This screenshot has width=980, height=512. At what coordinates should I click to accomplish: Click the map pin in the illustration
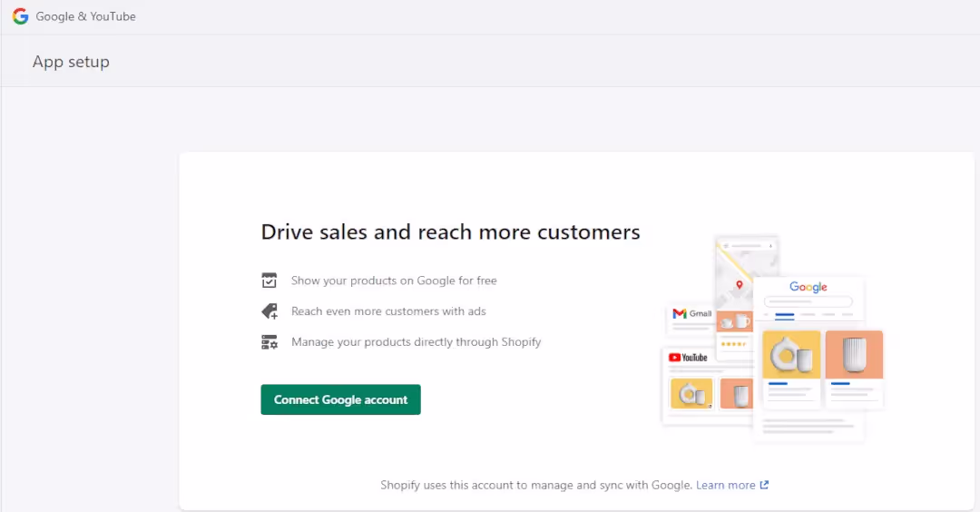[x=740, y=285]
